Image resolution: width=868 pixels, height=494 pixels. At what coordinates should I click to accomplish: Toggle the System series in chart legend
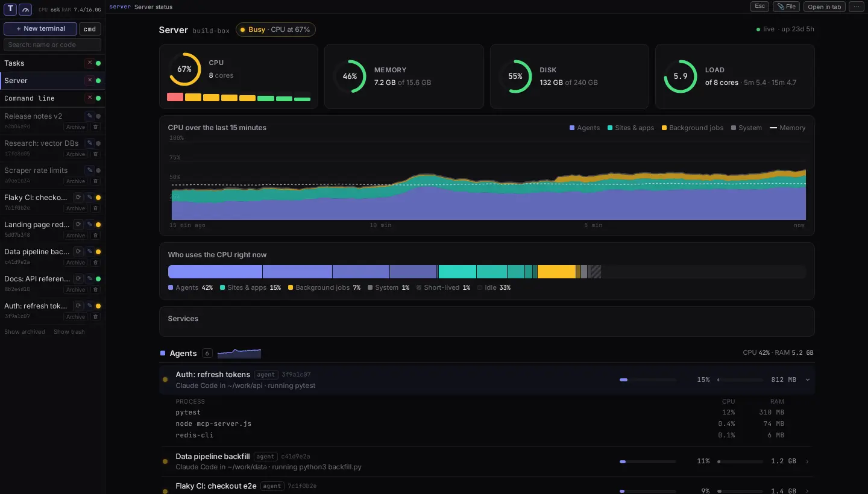[746, 128]
